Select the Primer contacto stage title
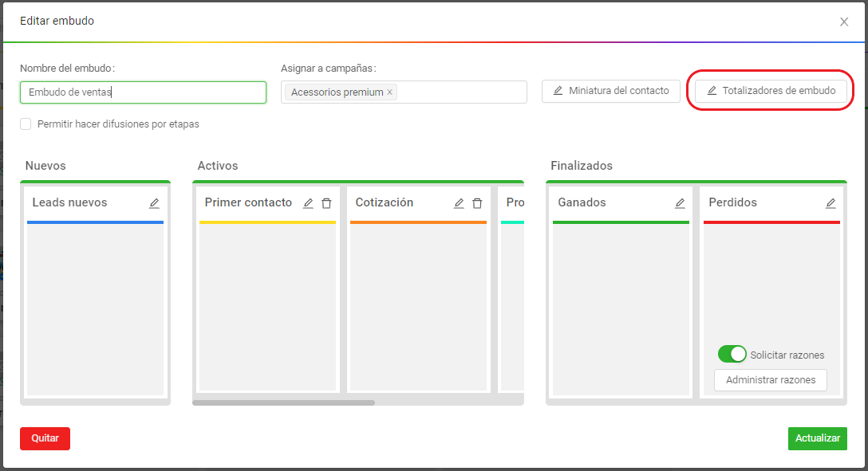868x471 pixels. [248, 202]
